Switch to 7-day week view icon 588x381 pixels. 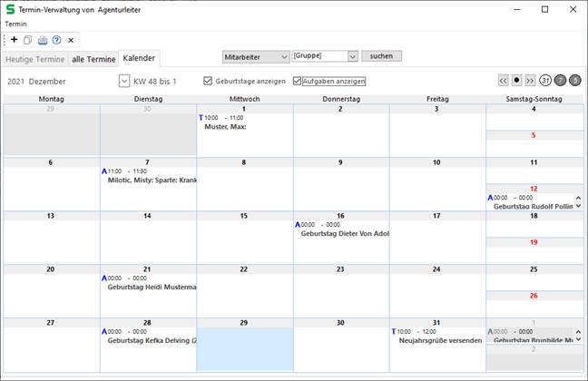(560, 81)
